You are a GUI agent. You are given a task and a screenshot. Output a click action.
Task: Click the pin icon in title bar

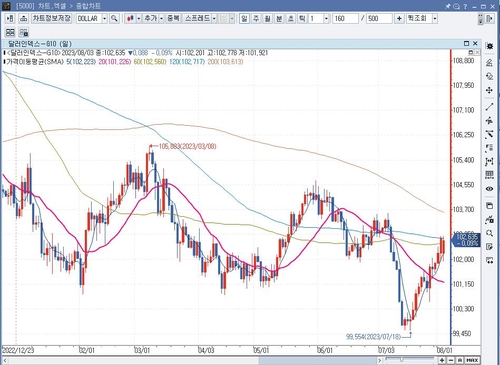(x=448, y=6)
